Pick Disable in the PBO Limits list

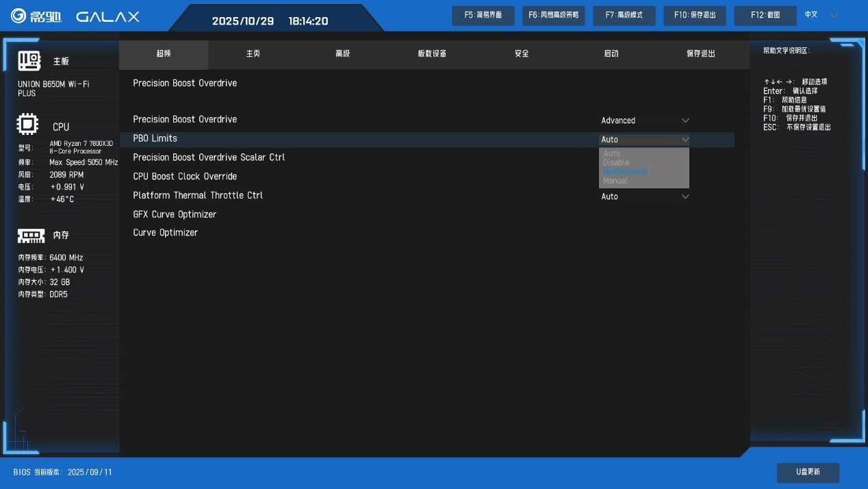615,163
